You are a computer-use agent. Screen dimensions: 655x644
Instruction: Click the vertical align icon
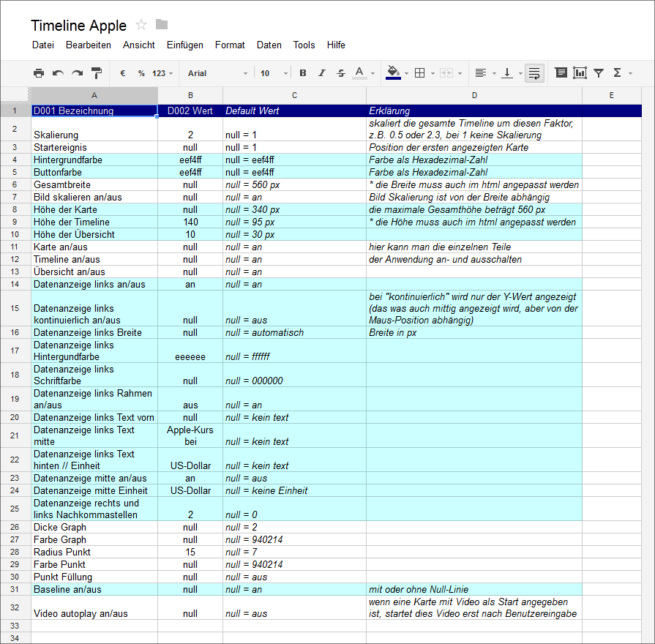[507, 73]
